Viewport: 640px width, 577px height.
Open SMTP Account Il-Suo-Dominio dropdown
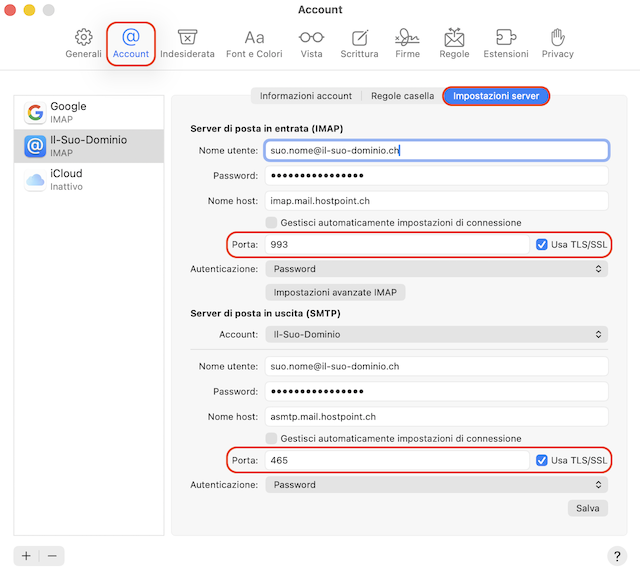click(x=436, y=334)
